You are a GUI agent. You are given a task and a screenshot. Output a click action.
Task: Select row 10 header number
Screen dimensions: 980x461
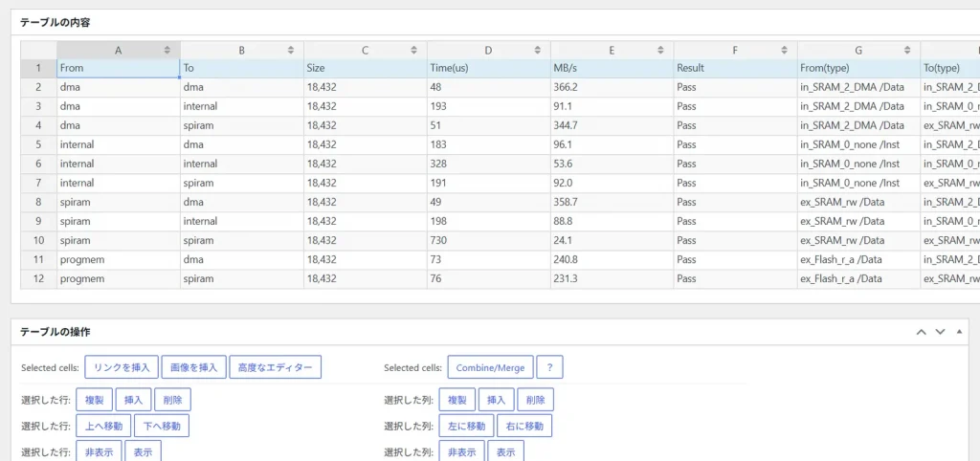coord(38,240)
